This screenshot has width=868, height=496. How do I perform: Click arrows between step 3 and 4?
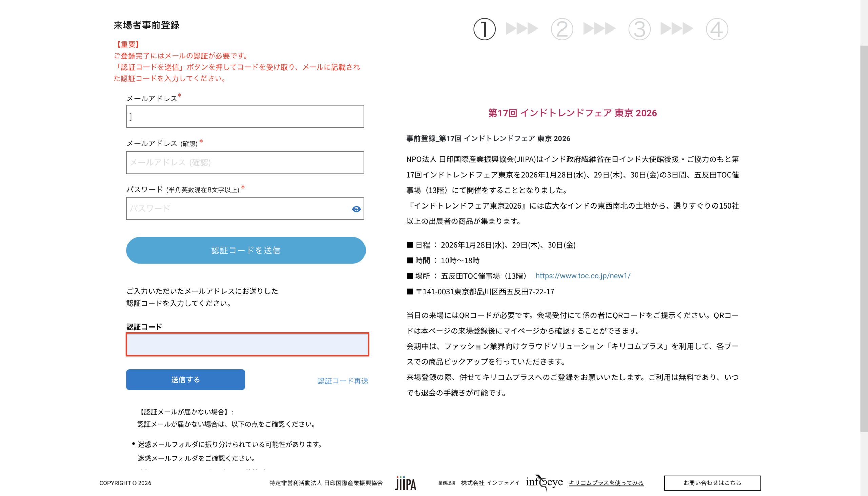pos(676,28)
